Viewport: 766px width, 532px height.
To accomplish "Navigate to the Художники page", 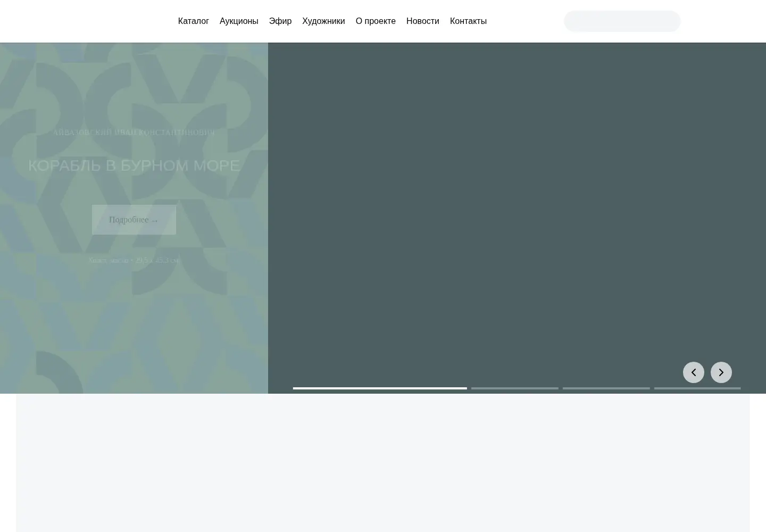I will click(323, 21).
